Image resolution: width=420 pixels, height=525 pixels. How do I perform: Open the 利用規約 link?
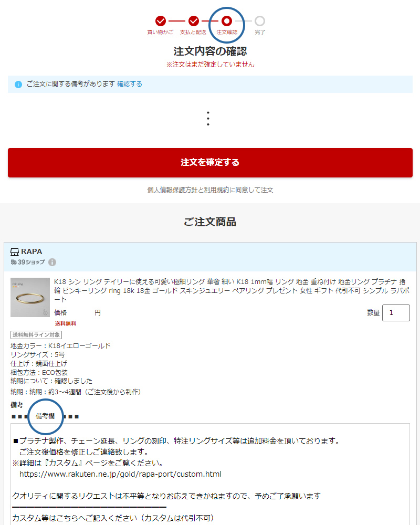(x=216, y=190)
